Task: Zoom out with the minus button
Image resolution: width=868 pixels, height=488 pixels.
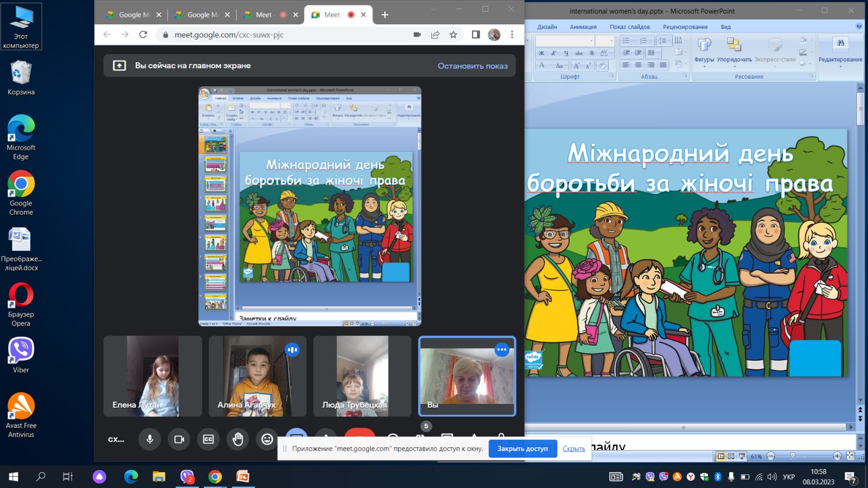Action: [x=771, y=456]
